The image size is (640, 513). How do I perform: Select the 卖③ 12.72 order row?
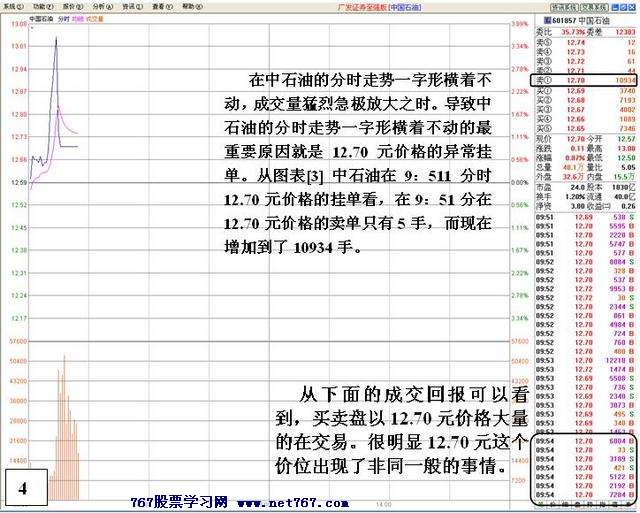tap(586, 62)
